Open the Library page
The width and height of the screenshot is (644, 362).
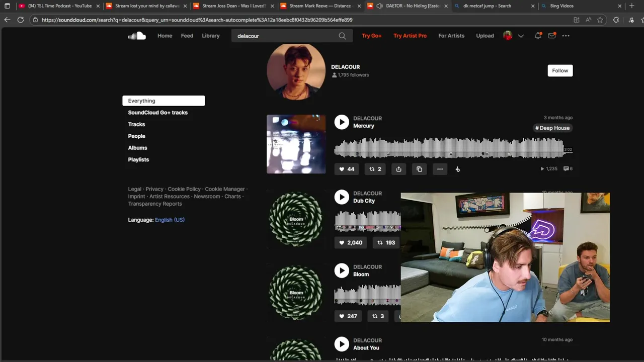click(x=211, y=36)
